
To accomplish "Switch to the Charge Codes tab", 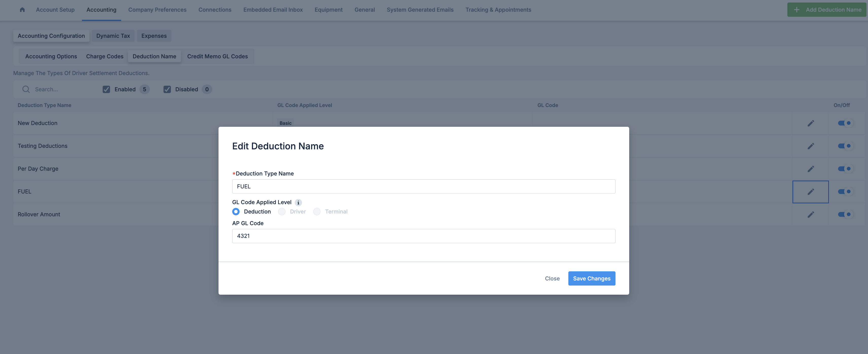I will pos(104,56).
